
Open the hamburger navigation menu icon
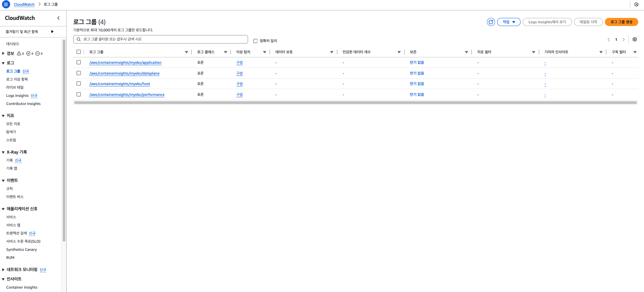pos(6,4)
